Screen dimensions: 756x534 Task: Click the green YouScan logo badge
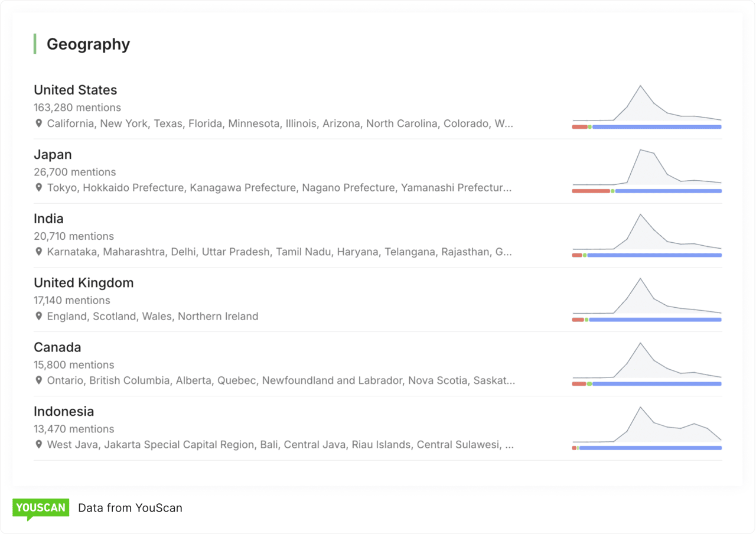(x=41, y=508)
